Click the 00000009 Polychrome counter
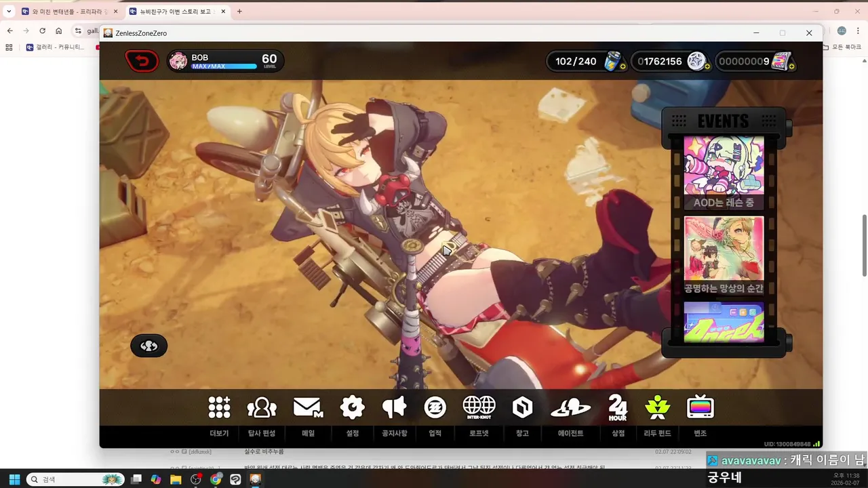Image resolution: width=868 pixels, height=488 pixels. tap(744, 62)
